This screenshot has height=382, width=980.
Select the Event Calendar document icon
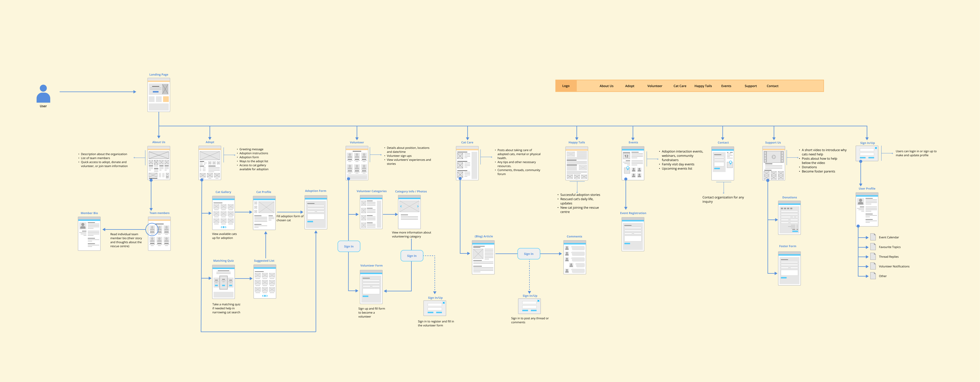[873, 237]
